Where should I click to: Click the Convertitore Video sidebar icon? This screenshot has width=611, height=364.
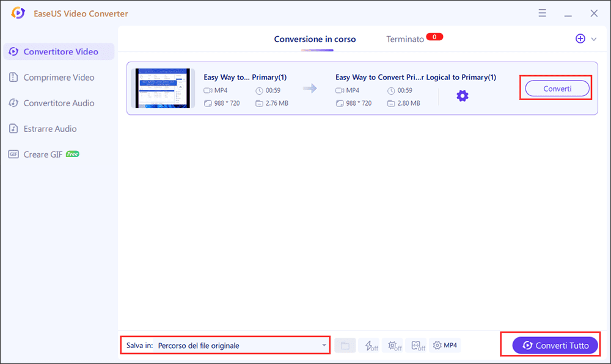13,52
